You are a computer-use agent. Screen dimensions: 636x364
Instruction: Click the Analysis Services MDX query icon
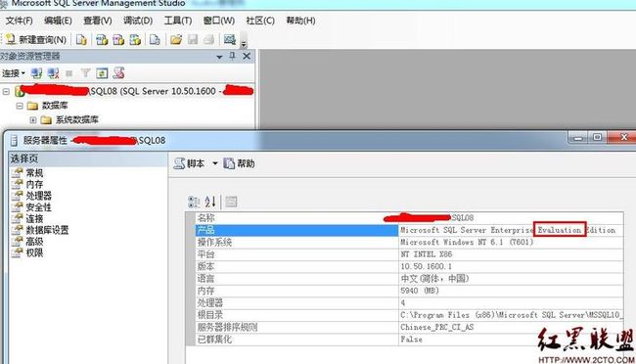click(102, 39)
